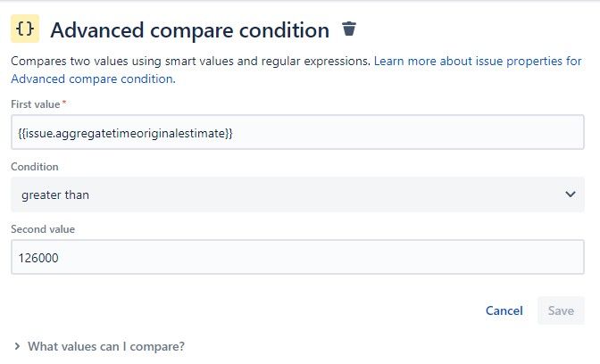Click the Condition label above dropdown
The width and height of the screenshot is (600, 364).
[35, 167]
